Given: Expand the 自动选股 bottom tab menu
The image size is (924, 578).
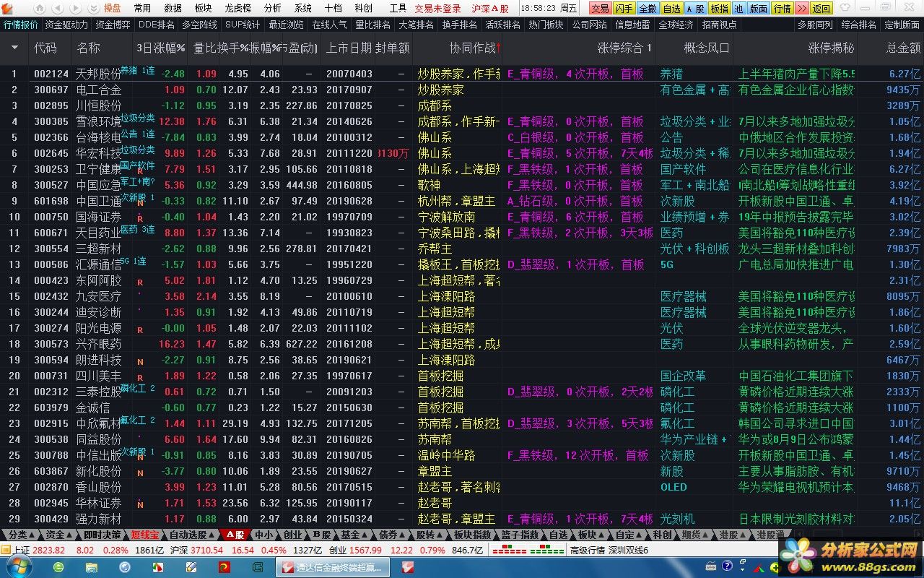Looking at the screenshot, I should 191,535.
